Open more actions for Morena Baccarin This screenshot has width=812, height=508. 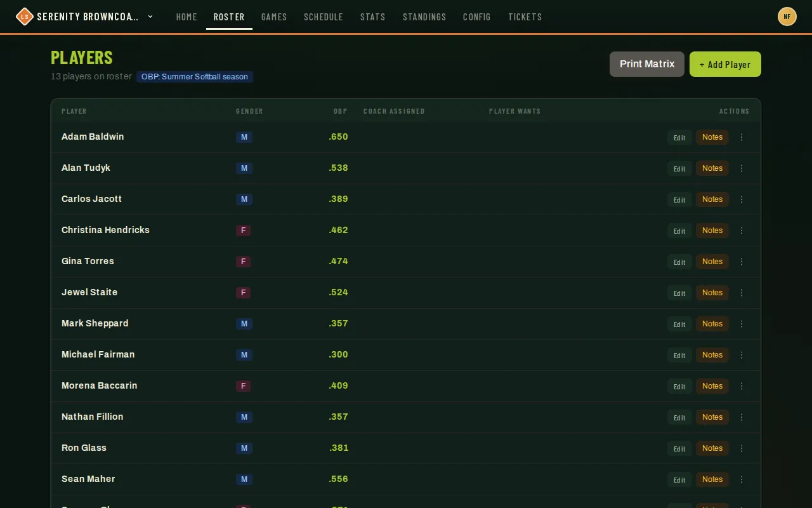tap(742, 386)
